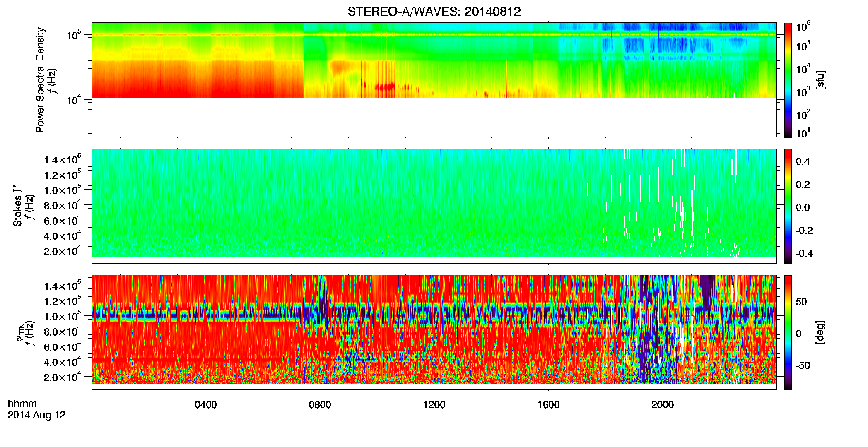868x447 pixels.
Task: Click the hhmm axis label
Action: 22,404
